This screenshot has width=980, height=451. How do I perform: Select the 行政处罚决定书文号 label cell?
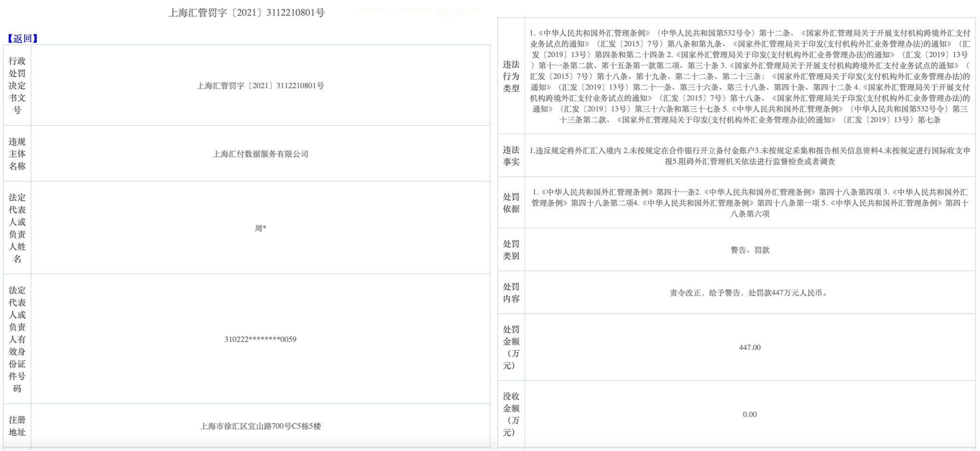point(17,86)
